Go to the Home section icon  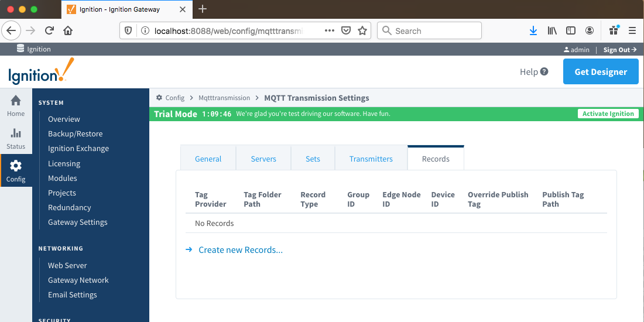click(x=16, y=101)
